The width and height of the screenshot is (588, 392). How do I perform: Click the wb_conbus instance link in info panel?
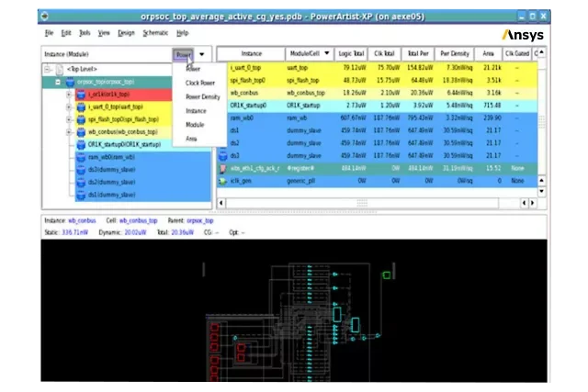[x=82, y=220]
